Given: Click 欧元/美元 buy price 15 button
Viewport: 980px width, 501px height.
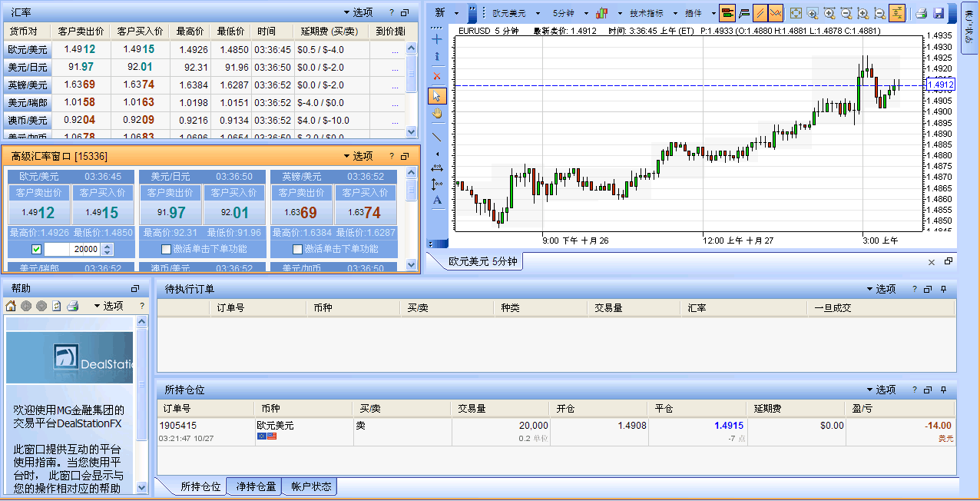Looking at the screenshot, I should click(103, 213).
